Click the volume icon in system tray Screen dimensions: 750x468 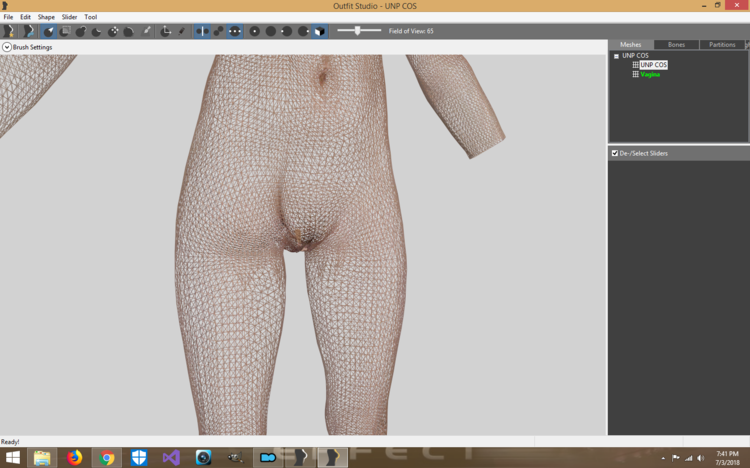coord(701,458)
